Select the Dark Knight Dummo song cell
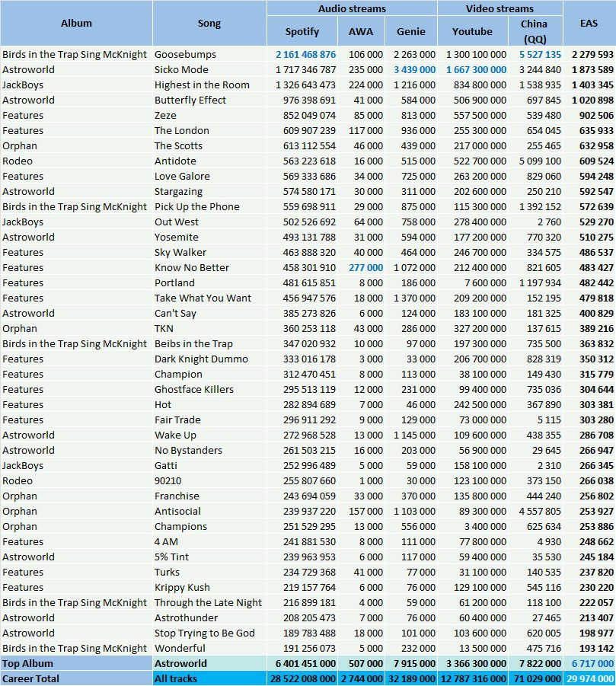 point(209,359)
